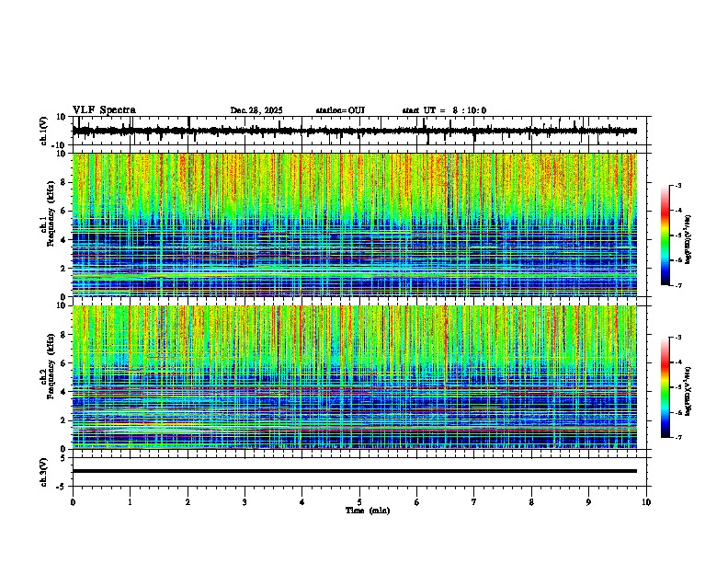Click time axis tick label "2"
This screenshot has width=728, height=563.
pos(188,502)
